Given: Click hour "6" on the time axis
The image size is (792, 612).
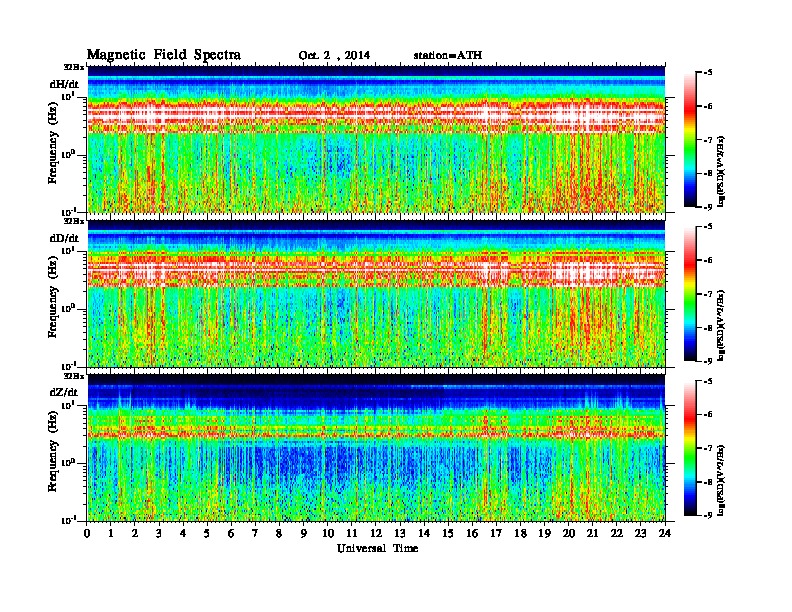Looking at the screenshot, I should (x=231, y=534).
